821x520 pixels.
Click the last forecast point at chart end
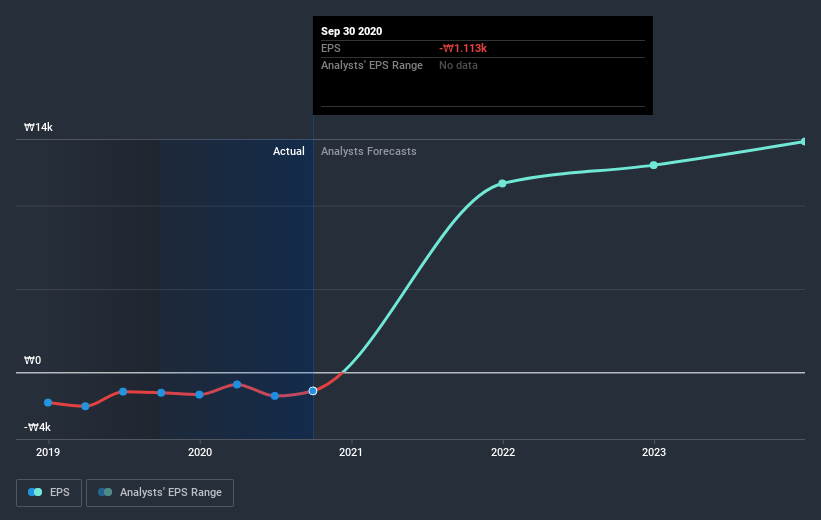(x=804, y=141)
